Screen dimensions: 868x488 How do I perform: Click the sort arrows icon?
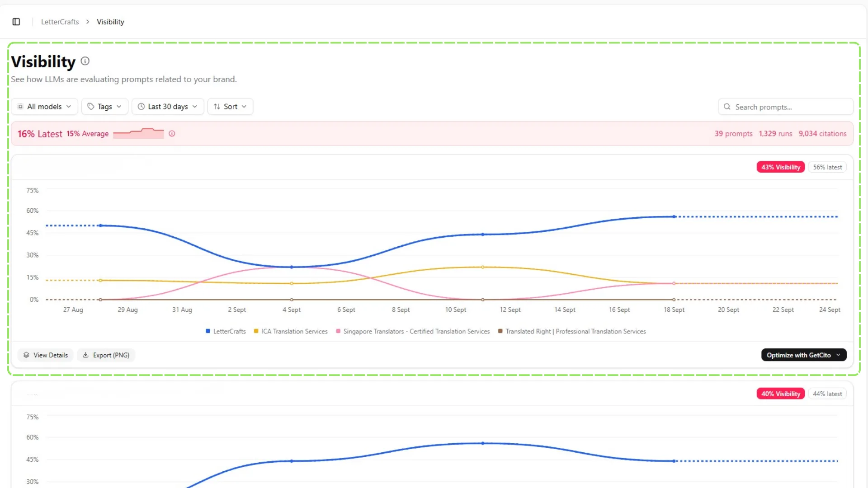pyautogui.click(x=217, y=107)
